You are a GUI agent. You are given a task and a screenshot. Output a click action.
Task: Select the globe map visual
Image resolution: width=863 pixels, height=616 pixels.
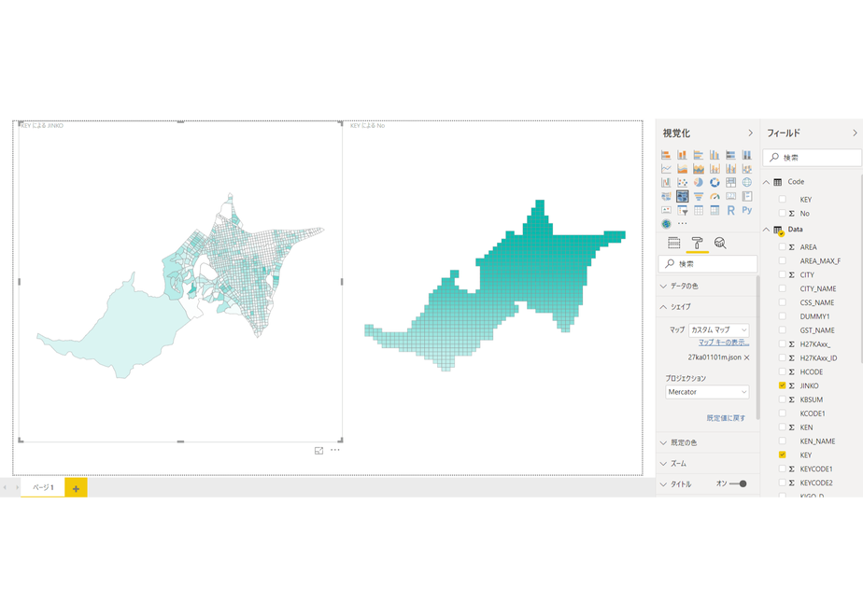[x=747, y=182]
